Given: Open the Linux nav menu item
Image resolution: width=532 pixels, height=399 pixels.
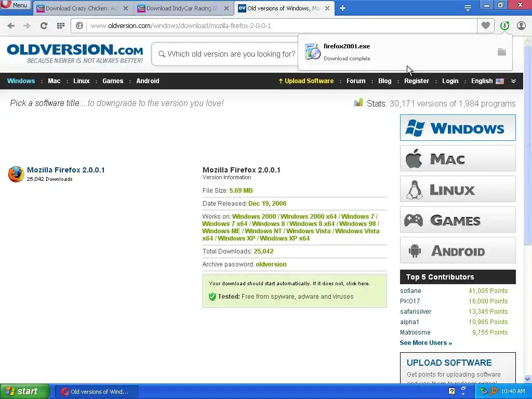Looking at the screenshot, I should [82, 81].
